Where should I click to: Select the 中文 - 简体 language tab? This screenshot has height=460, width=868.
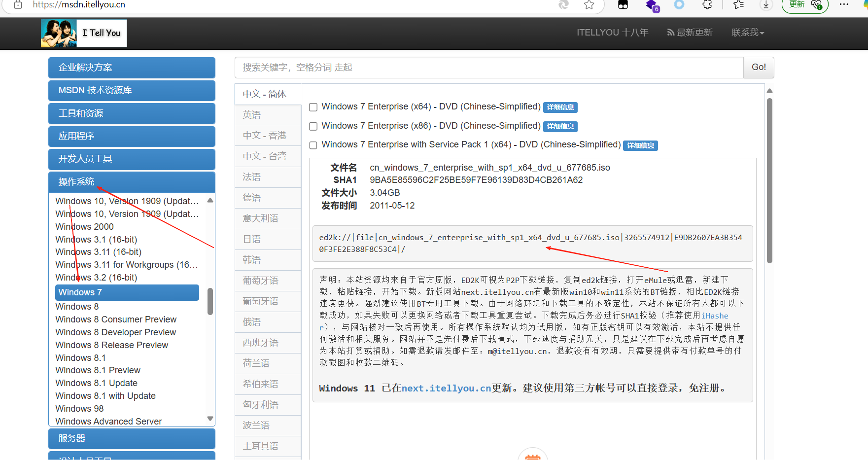(268, 94)
